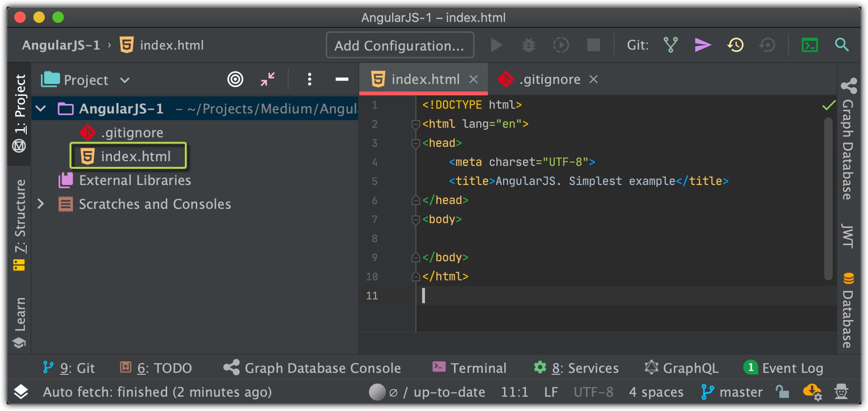This screenshot has height=411, width=868.
Task: Open the Terminal tool window
Action: [x=469, y=368]
